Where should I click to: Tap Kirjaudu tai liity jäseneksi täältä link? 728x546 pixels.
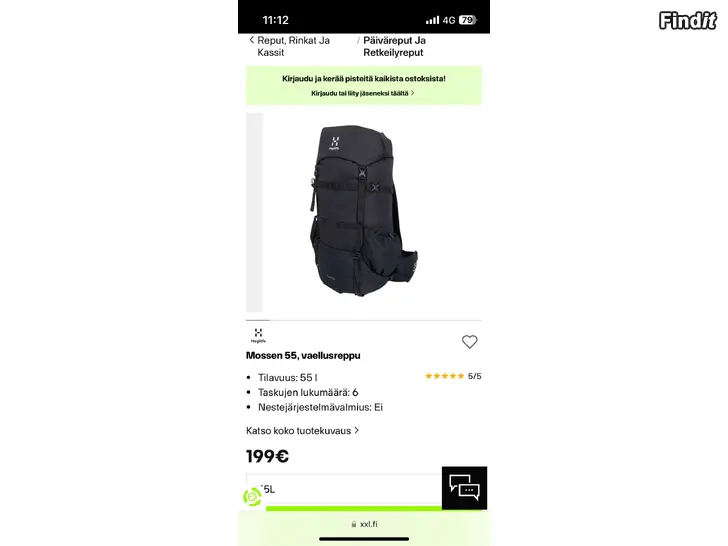[x=360, y=93]
